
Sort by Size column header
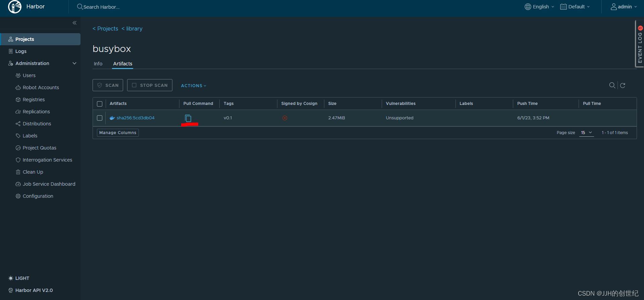click(x=332, y=104)
